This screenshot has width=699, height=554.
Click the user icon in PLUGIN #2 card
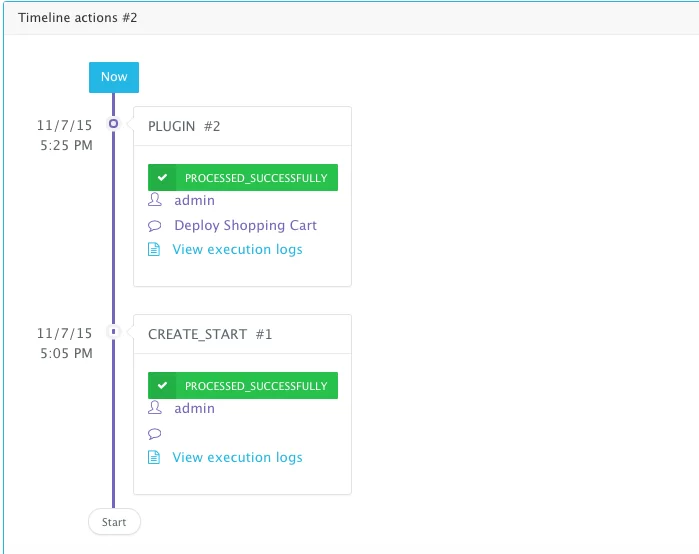(155, 200)
